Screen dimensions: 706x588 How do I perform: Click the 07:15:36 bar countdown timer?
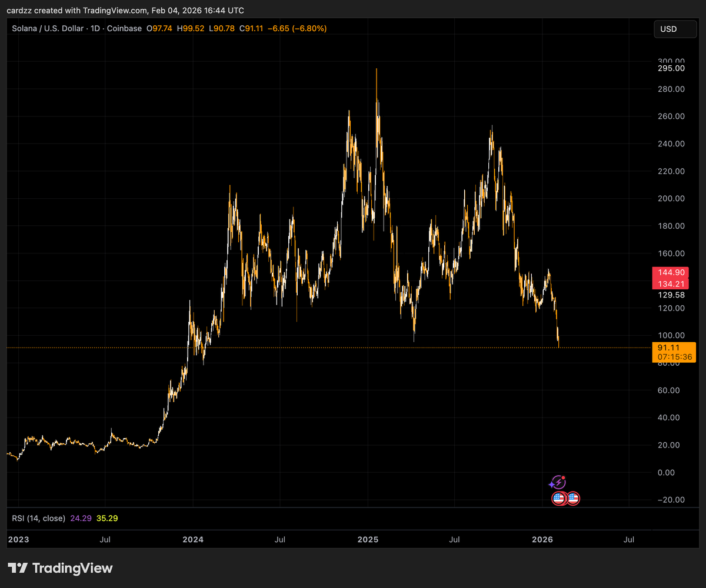(675, 357)
